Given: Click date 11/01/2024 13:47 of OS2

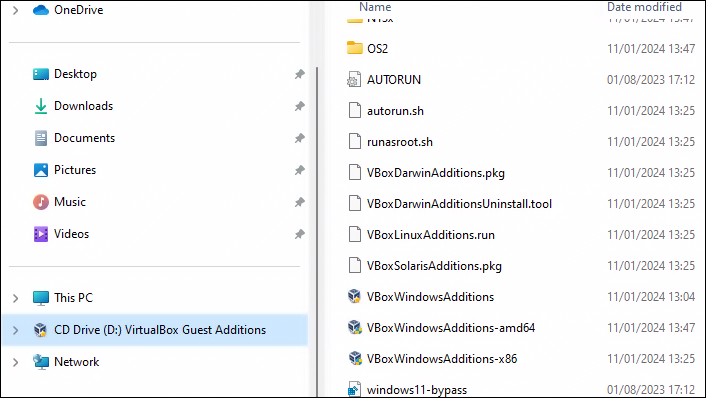Looking at the screenshot, I should (651, 48).
